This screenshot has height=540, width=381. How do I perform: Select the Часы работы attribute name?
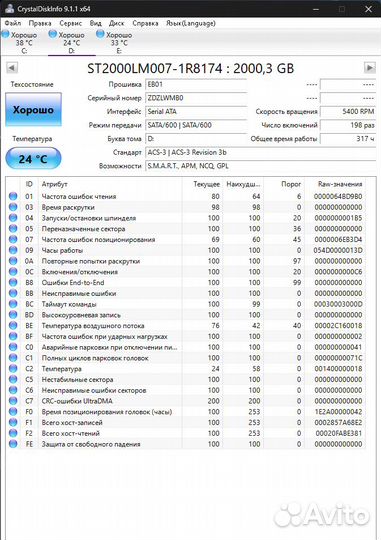click(x=62, y=250)
